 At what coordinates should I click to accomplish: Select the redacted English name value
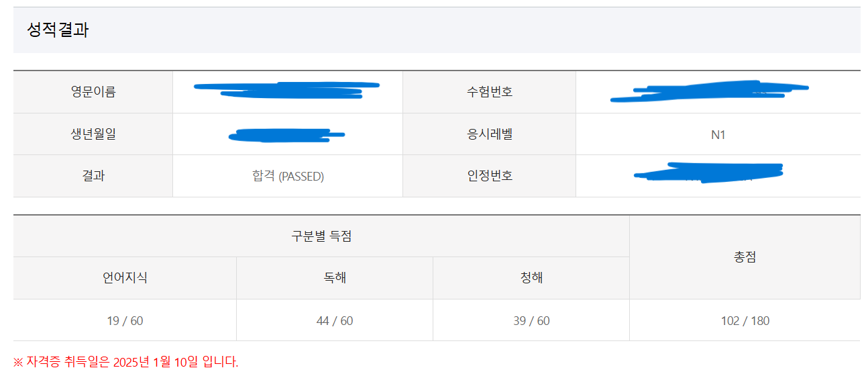pyautogui.click(x=287, y=91)
